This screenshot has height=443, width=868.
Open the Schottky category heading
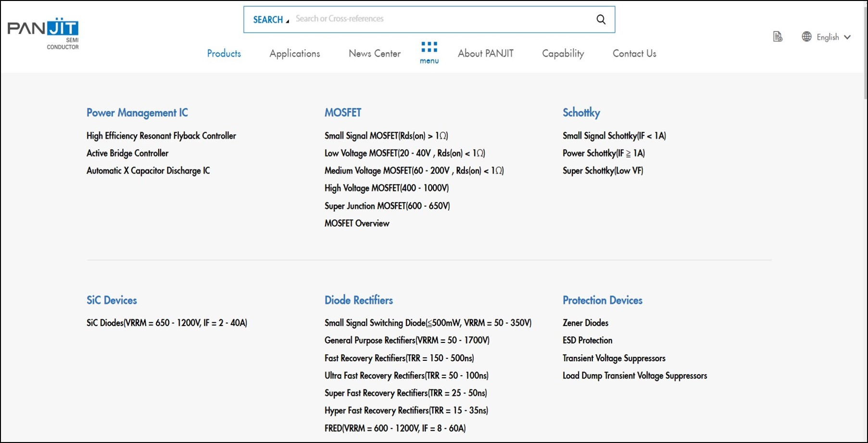click(581, 113)
